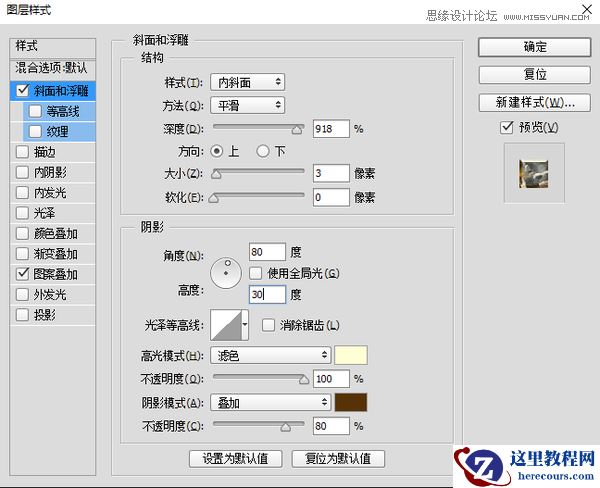The image size is (600, 488).
Task: Click the angle field showing 80
Action: click(267, 252)
